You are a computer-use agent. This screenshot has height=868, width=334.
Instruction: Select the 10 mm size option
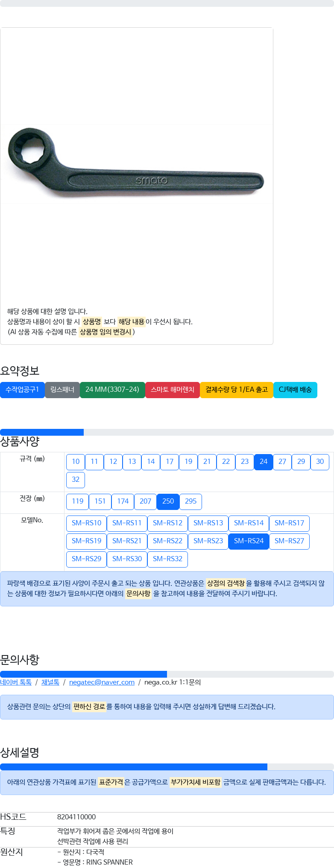(x=76, y=462)
